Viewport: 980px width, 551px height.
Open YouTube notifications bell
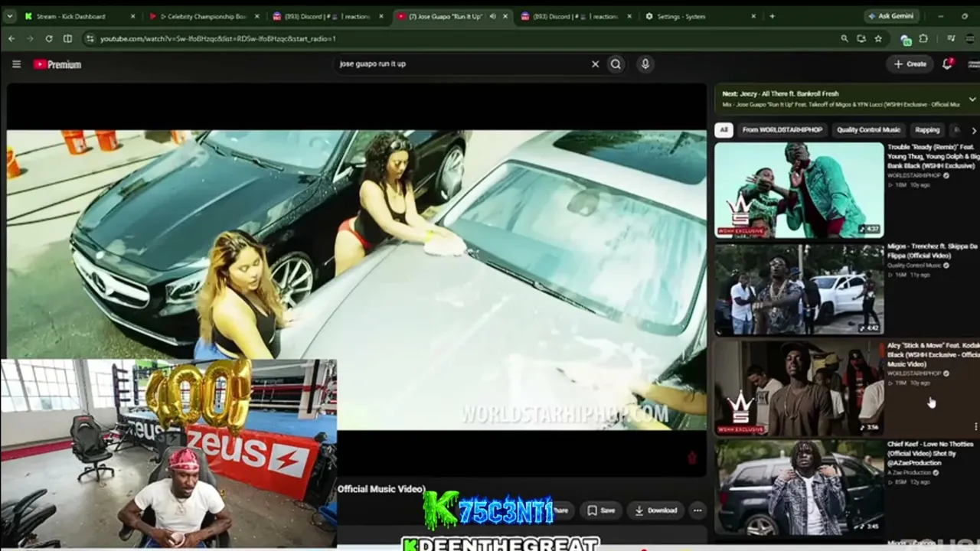tap(947, 64)
